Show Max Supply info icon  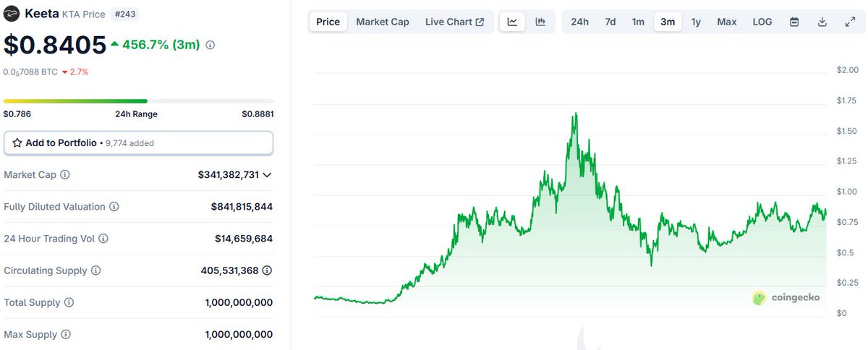(66, 335)
